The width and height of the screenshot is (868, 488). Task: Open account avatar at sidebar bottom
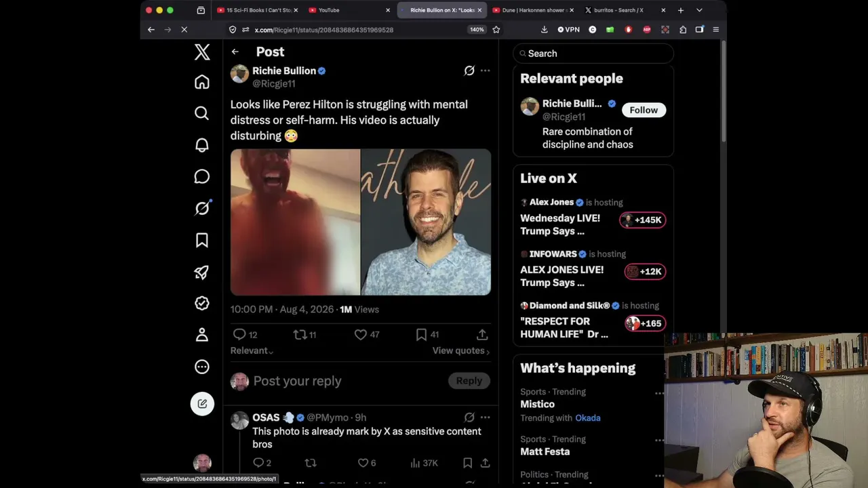202,464
